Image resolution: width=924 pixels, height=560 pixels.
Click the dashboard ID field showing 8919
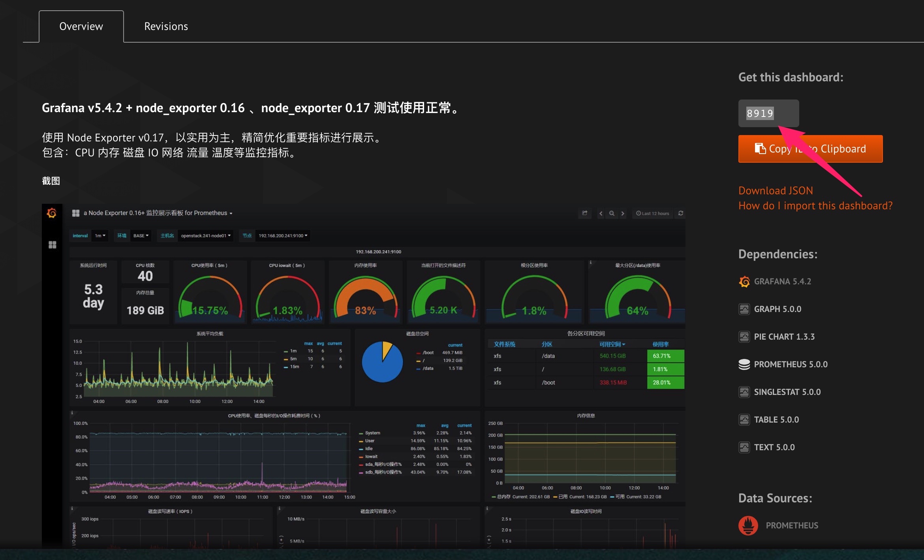(x=768, y=113)
